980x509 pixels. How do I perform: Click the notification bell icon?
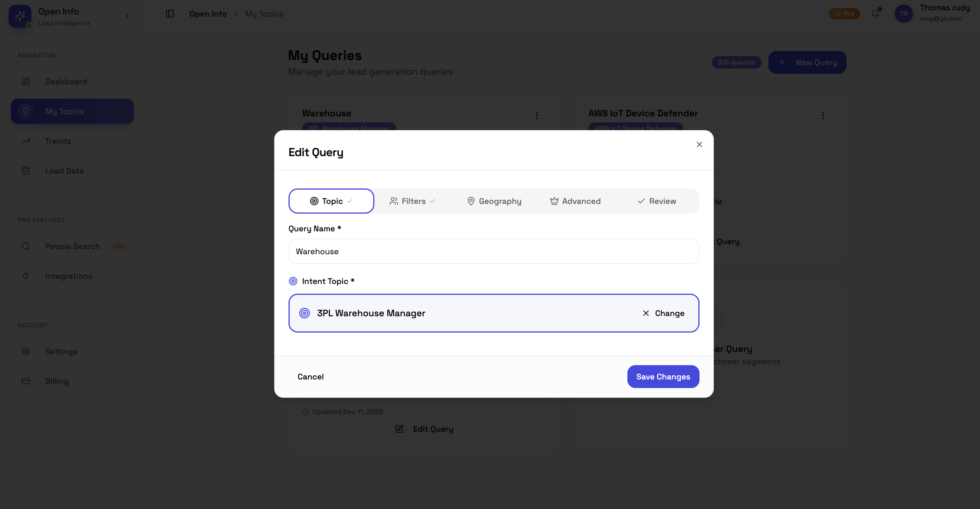875,14
